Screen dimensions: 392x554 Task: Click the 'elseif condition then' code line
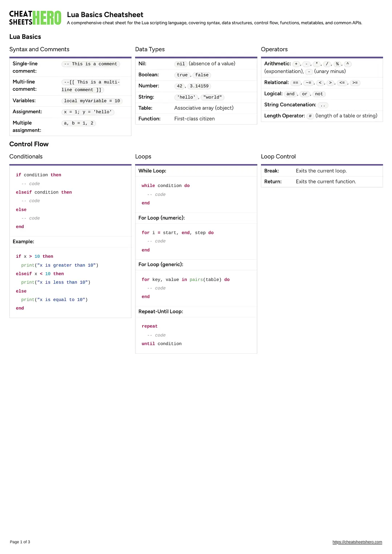click(44, 192)
